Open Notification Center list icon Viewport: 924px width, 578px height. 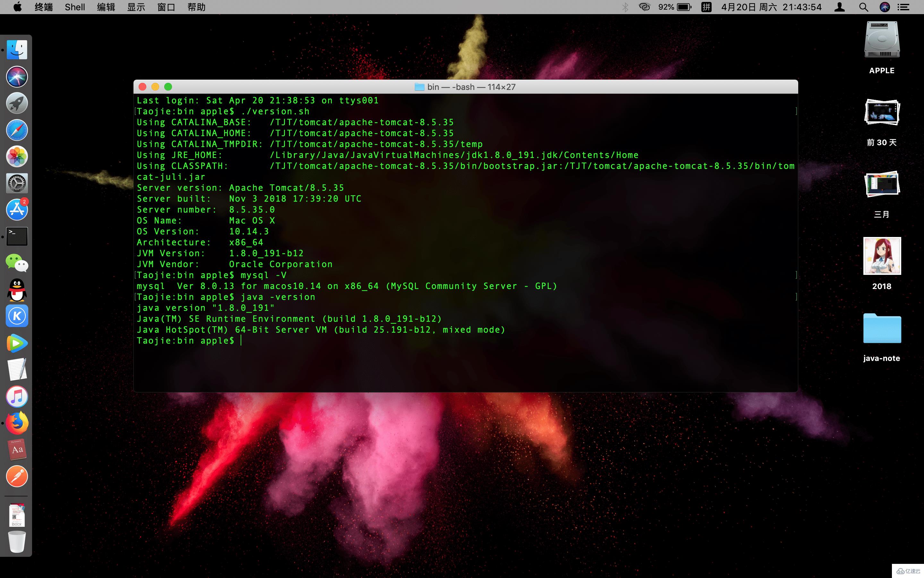[x=903, y=7]
